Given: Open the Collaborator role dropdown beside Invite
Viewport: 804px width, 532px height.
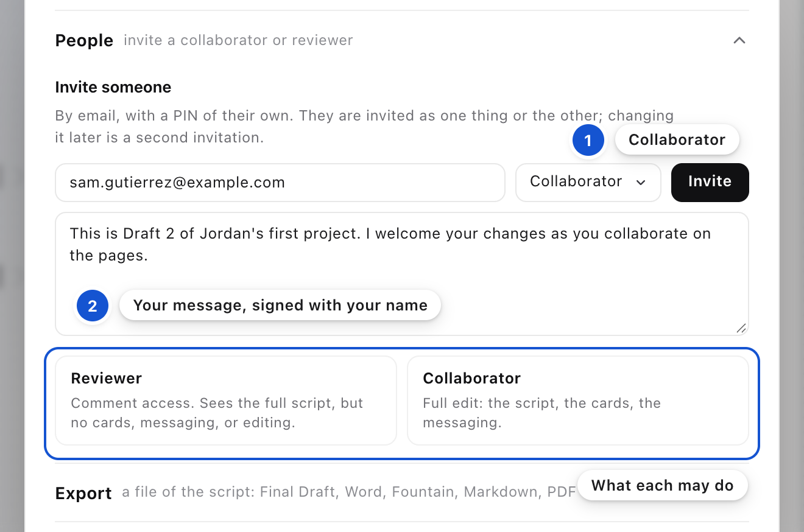Looking at the screenshot, I should (x=588, y=182).
